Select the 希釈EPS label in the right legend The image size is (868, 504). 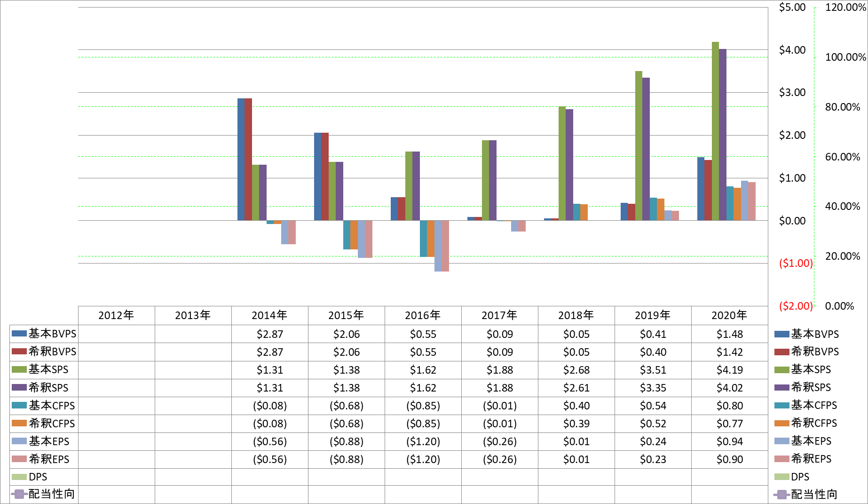811,459
